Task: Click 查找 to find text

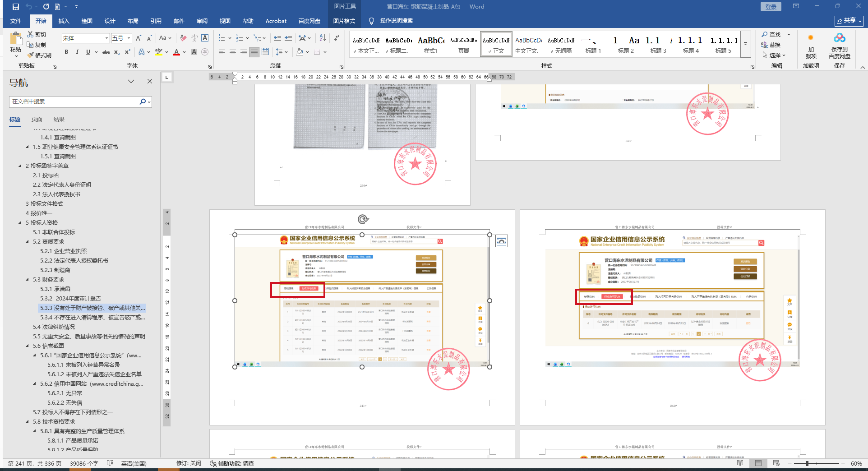Action: point(771,34)
